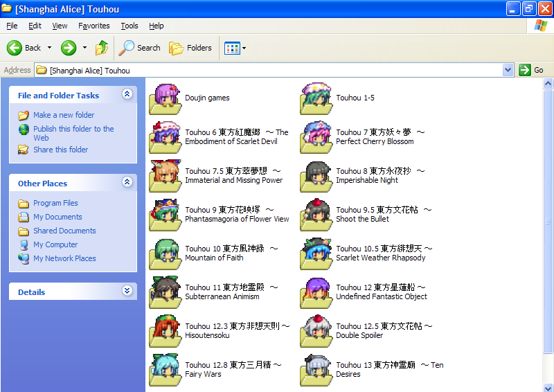Click Share this folder link
This screenshot has height=392, width=554.
61,150
